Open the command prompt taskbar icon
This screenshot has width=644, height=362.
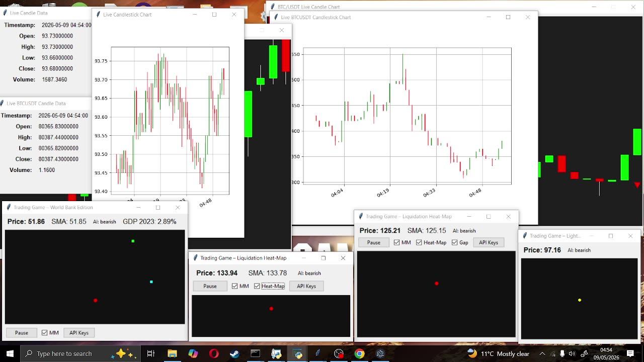pyautogui.click(x=255, y=353)
